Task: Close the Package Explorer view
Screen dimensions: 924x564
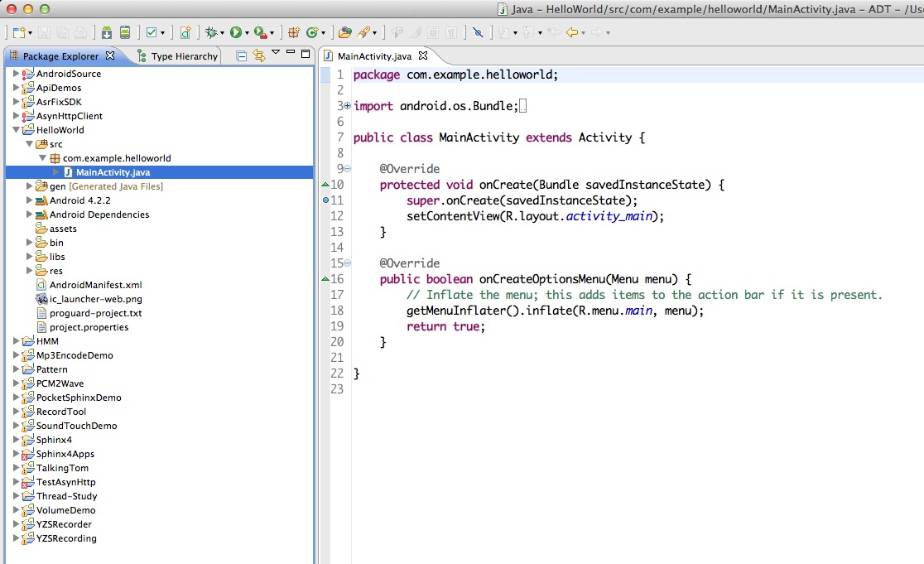Action: pyautogui.click(x=110, y=55)
